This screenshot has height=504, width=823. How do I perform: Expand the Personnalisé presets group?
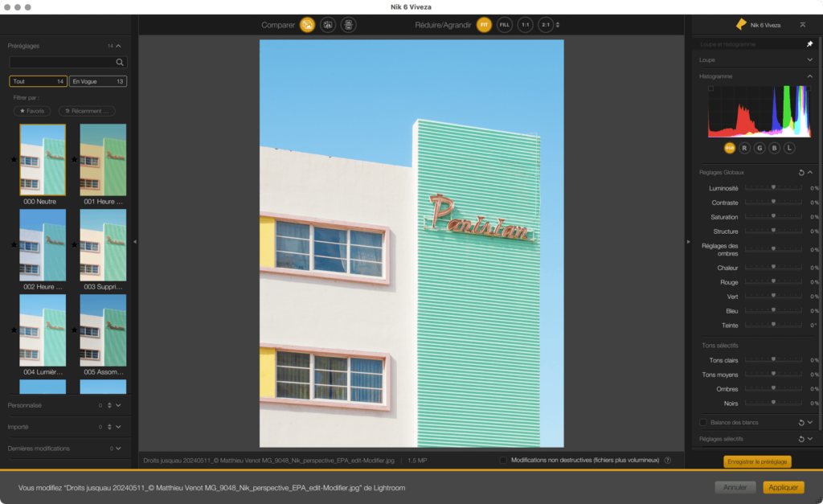click(x=119, y=405)
